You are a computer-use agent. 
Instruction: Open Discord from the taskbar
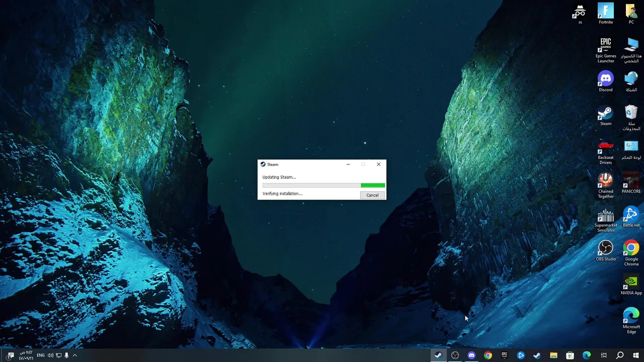(x=471, y=355)
